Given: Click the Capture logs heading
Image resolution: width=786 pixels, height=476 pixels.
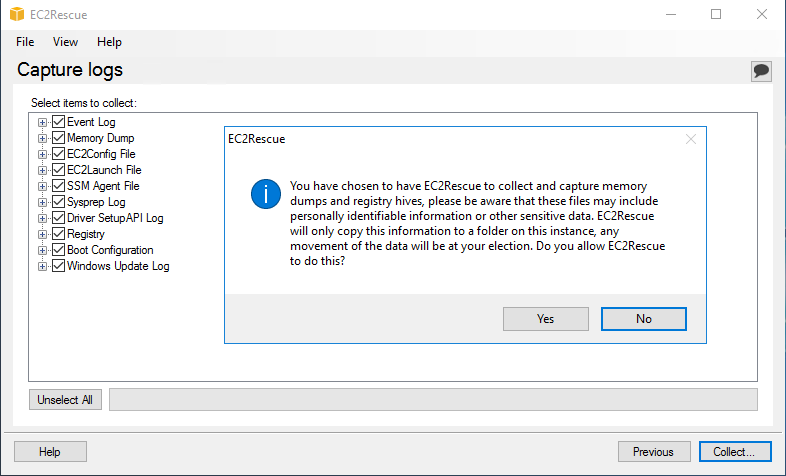Looking at the screenshot, I should click(x=70, y=70).
